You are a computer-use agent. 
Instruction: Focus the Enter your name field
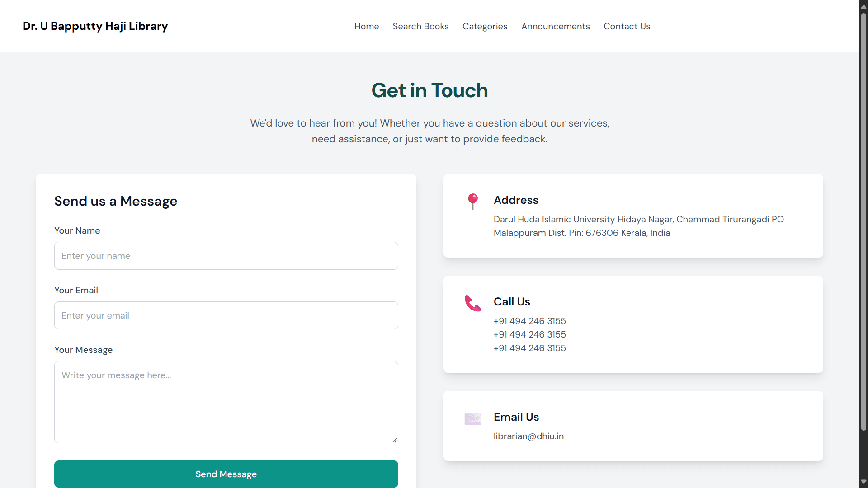[x=226, y=256]
